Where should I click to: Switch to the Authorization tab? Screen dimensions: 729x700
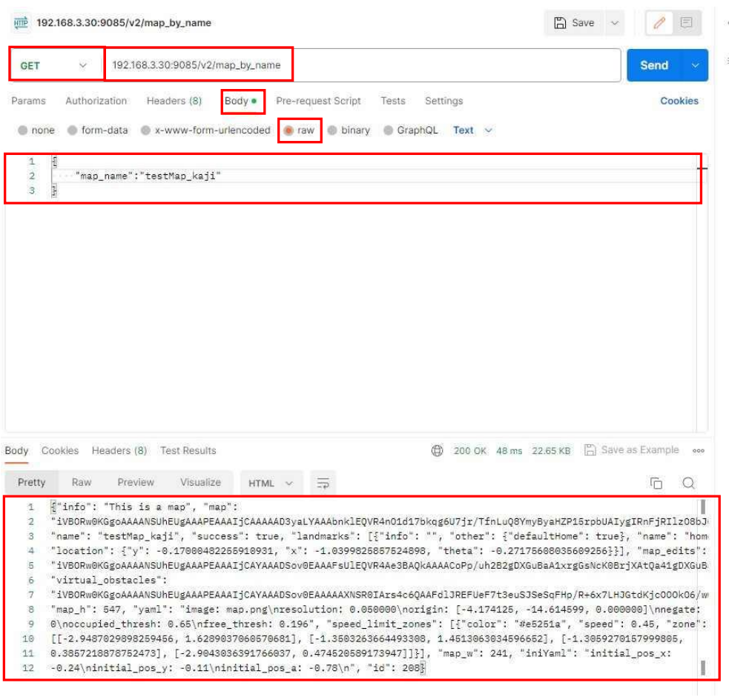coord(96,101)
